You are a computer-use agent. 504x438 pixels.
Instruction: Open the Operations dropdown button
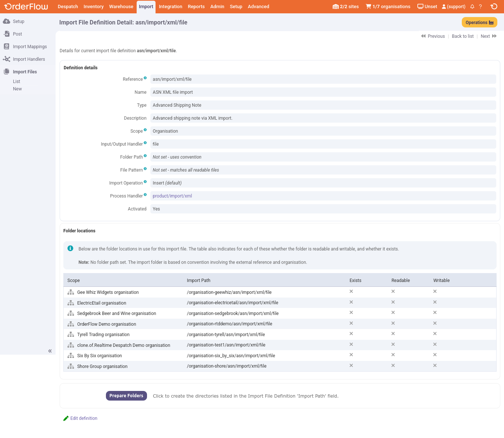tap(479, 23)
